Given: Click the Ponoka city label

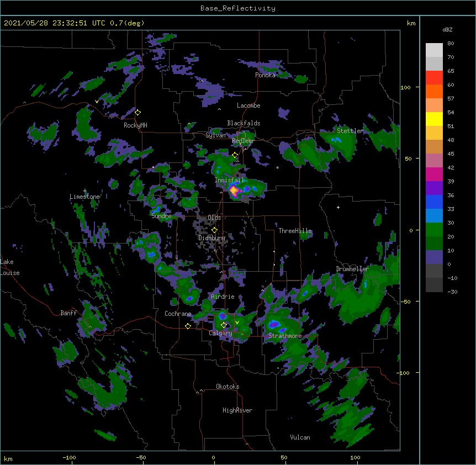Looking at the screenshot, I should (265, 75).
